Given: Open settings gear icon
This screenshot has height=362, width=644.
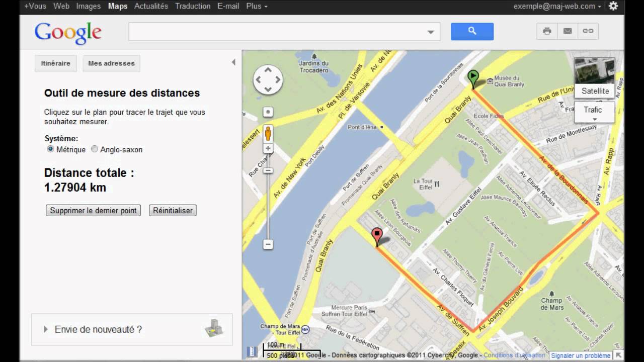Looking at the screenshot, I should 613,6.
